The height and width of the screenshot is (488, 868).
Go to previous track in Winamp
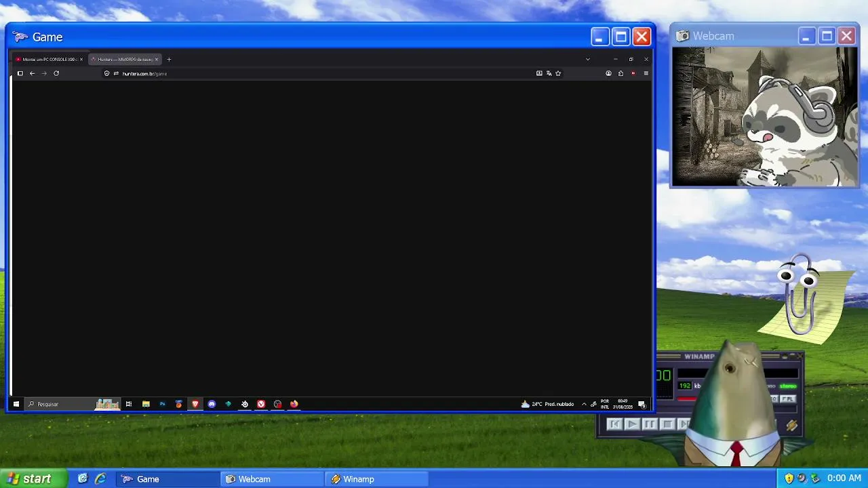point(614,424)
